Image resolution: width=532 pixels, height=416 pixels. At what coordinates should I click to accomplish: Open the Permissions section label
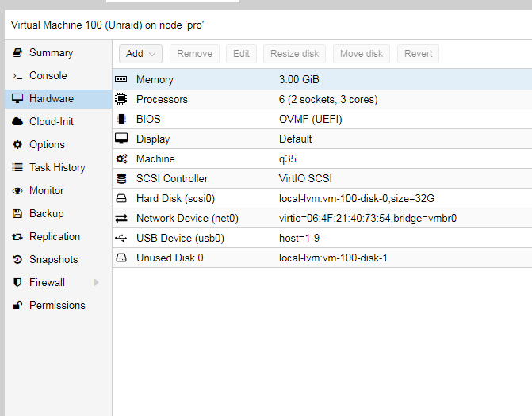[x=57, y=306]
